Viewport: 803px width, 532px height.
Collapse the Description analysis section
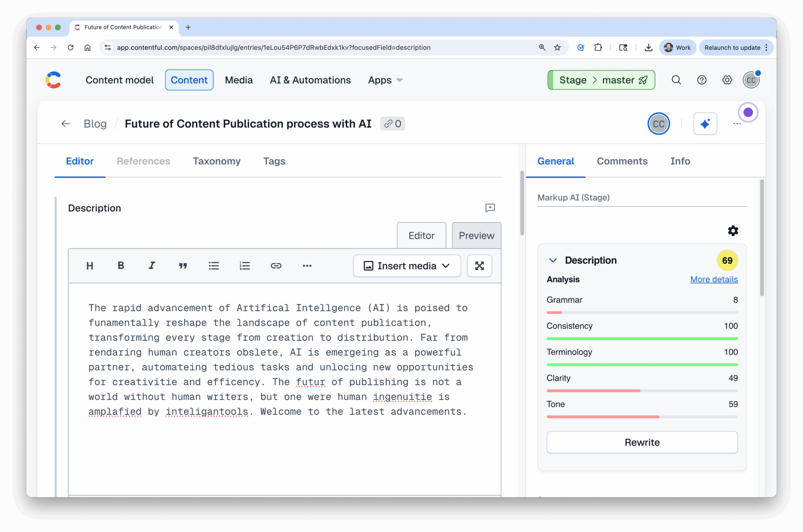click(x=553, y=260)
